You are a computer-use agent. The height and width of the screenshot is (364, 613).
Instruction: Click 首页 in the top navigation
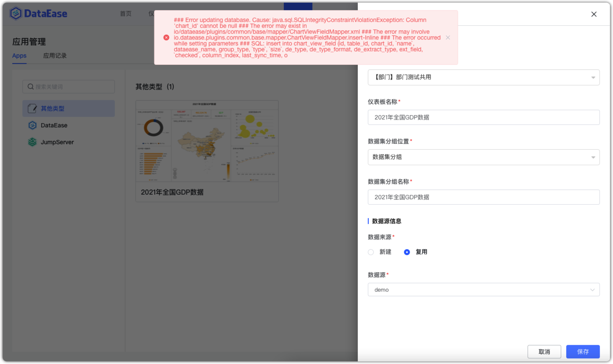click(x=125, y=13)
